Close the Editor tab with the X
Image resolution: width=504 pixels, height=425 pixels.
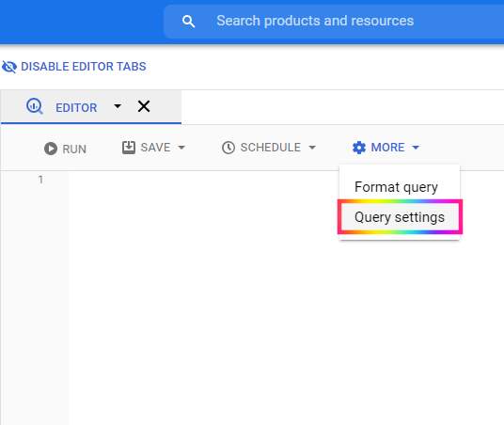pos(144,106)
